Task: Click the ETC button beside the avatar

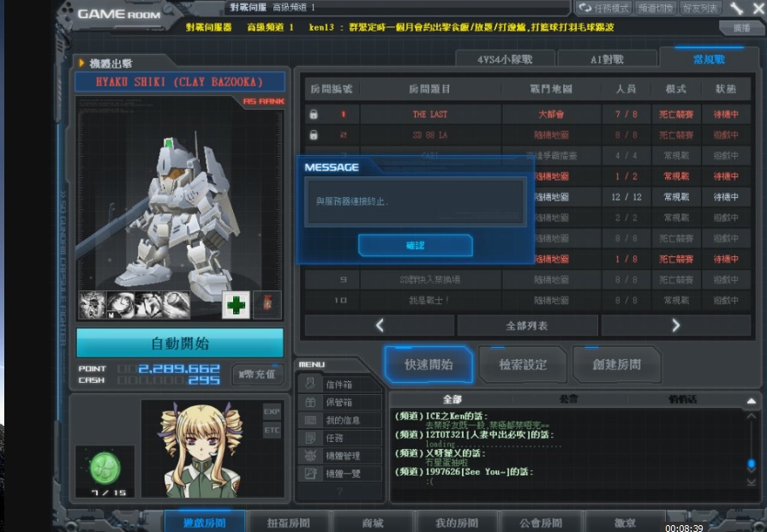Action: 272,430
